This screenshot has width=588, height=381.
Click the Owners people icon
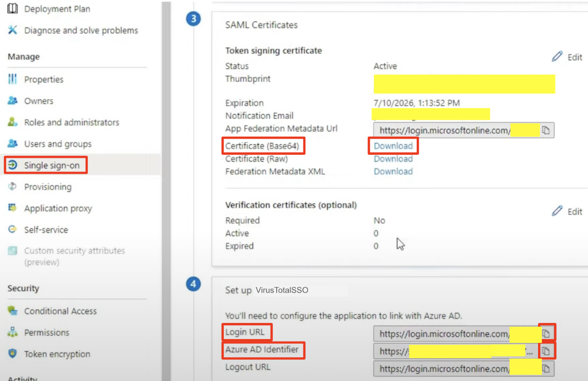tap(13, 101)
